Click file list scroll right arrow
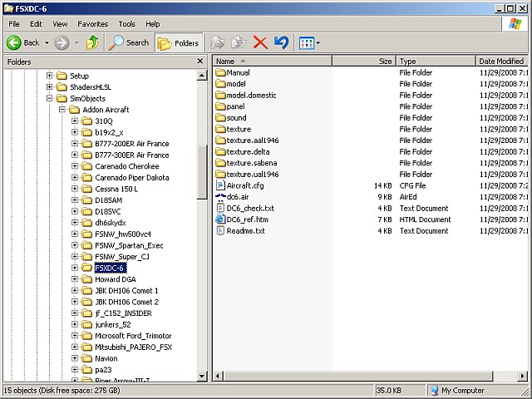This screenshot has height=399, width=532. coord(523,376)
